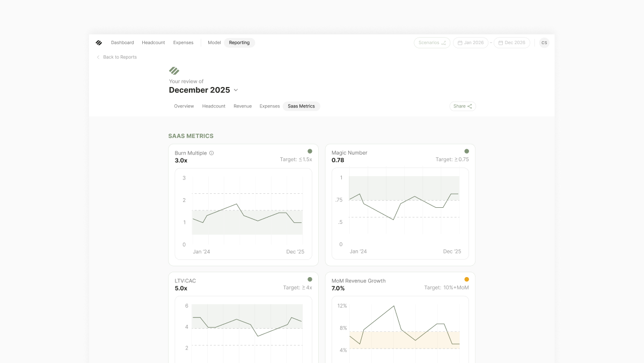This screenshot has width=644, height=363.
Task: Open the Expenses report tab
Action: point(270,106)
